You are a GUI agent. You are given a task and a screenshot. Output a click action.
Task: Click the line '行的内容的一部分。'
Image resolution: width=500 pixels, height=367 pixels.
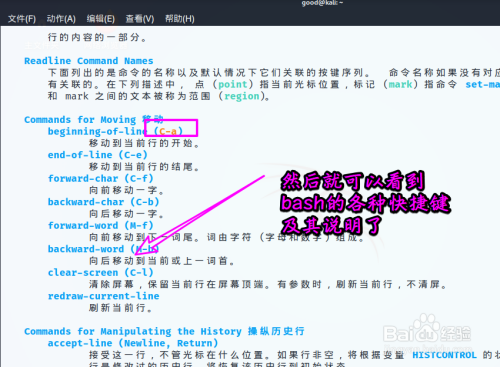(97, 37)
